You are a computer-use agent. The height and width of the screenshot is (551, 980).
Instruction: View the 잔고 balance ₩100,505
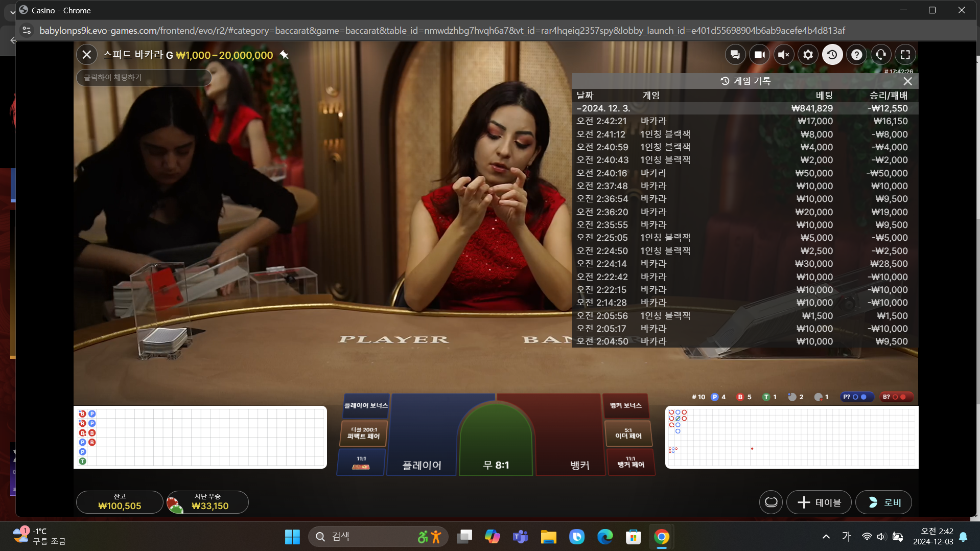120,502
